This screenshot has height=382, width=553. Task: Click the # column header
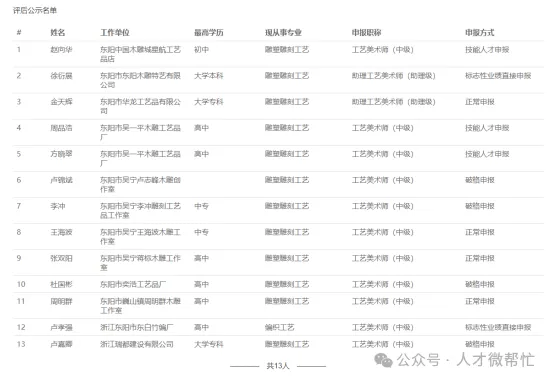[19, 33]
